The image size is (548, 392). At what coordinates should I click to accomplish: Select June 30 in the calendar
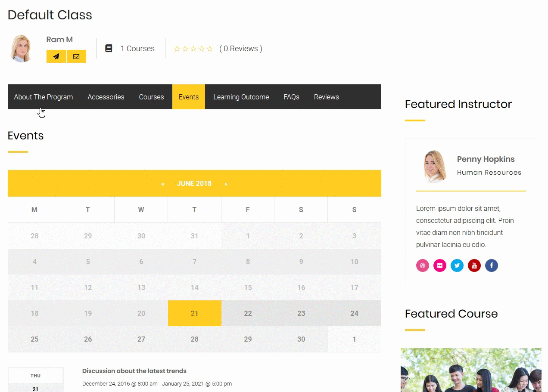(x=301, y=339)
